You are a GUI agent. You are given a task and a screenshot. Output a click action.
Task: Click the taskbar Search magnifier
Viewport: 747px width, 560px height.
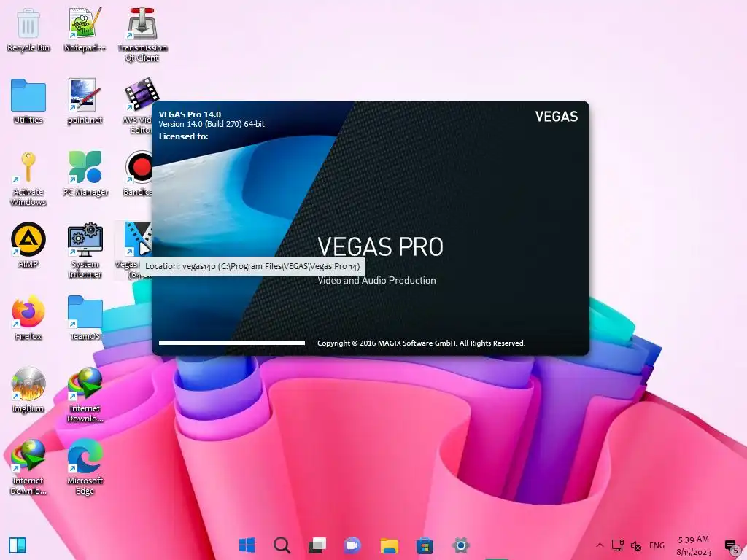point(282,545)
